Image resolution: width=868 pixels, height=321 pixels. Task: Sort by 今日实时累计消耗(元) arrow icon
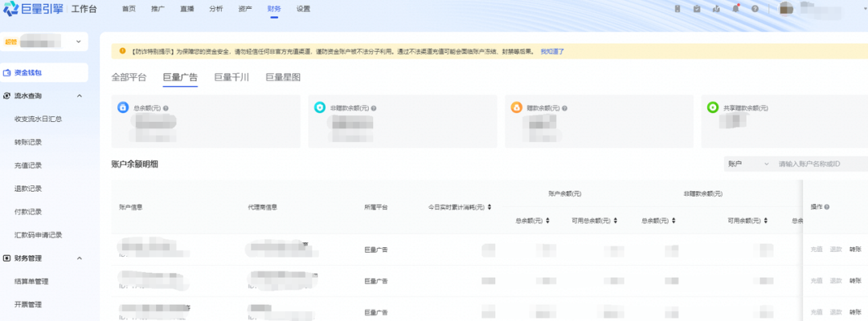tap(490, 207)
